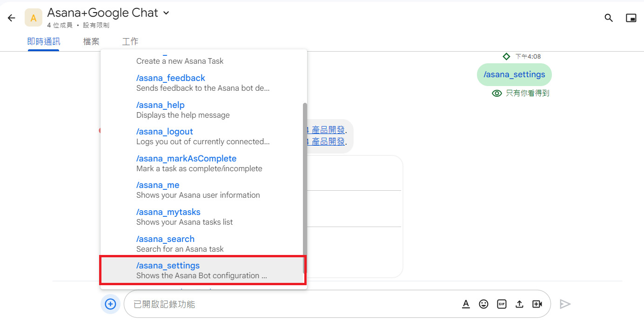644x328 pixels.
Task: Open chat in pop-out window icon
Action: click(x=631, y=18)
